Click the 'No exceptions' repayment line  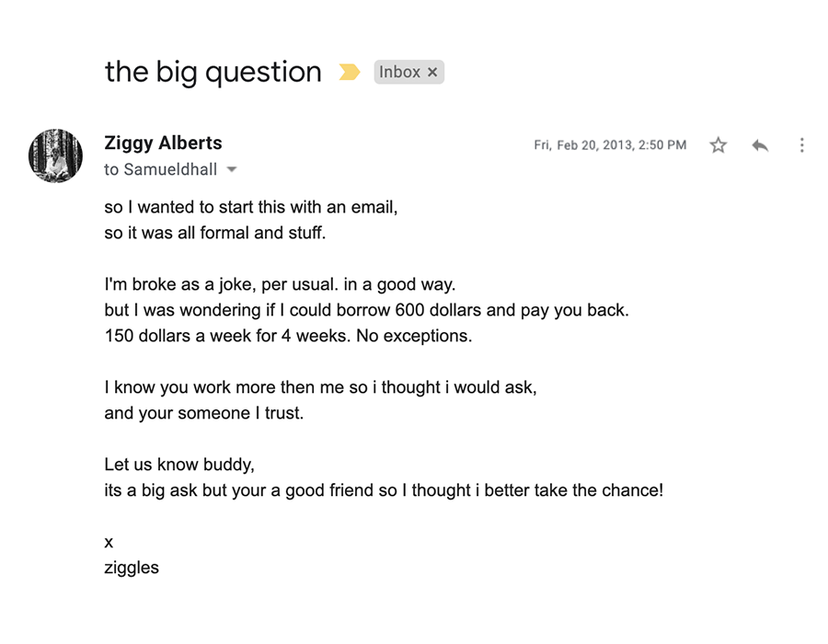coord(288,336)
